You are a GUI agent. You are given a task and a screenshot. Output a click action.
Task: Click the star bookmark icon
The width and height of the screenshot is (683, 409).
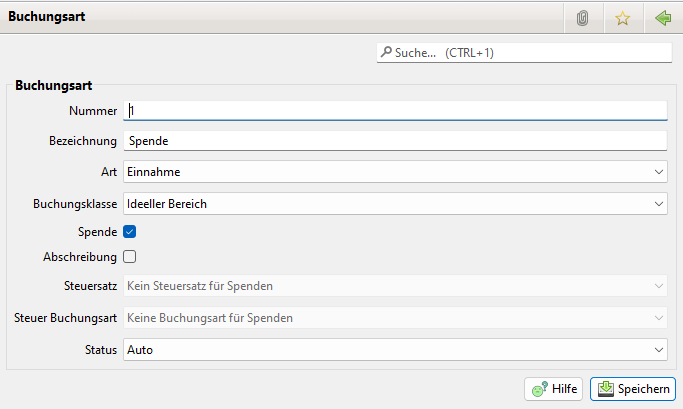622,18
